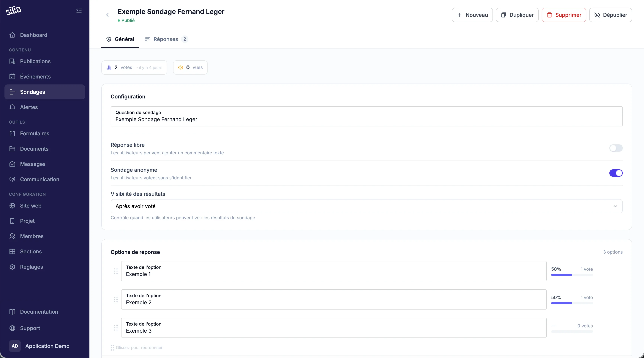Click the AD avatar for Application Demo
644x358 pixels.
point(15,346)
